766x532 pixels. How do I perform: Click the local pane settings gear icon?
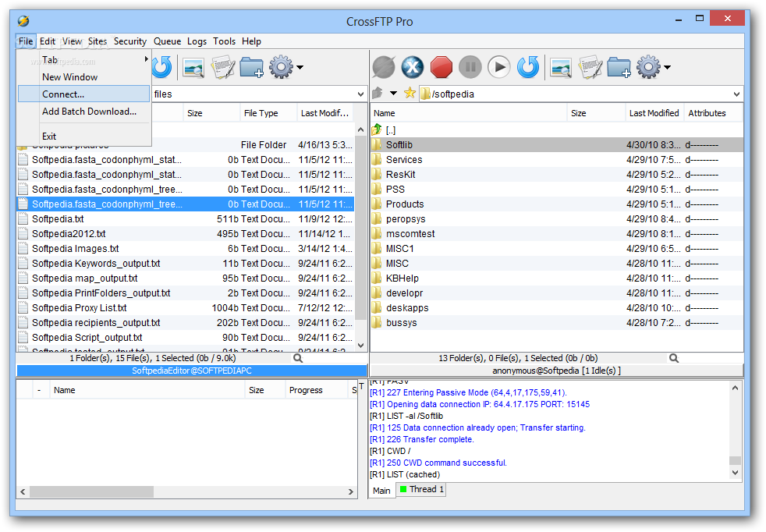point(281,67)
